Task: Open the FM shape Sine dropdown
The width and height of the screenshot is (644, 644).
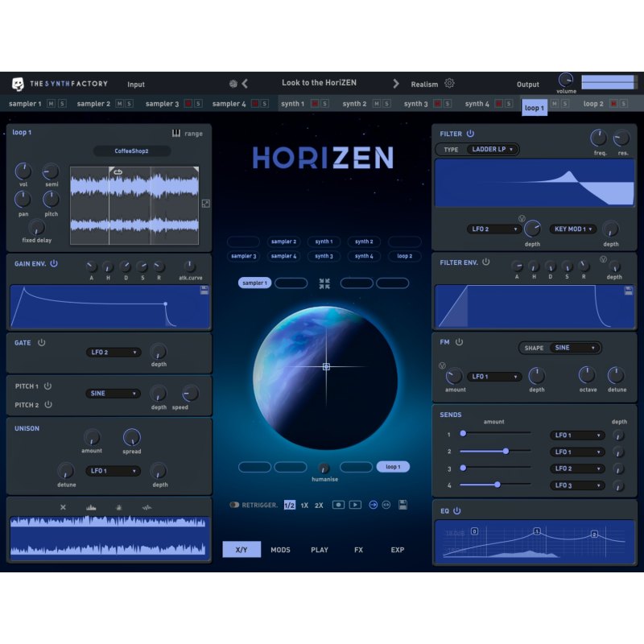Action: pyautogui.click(x=575, y=348)
